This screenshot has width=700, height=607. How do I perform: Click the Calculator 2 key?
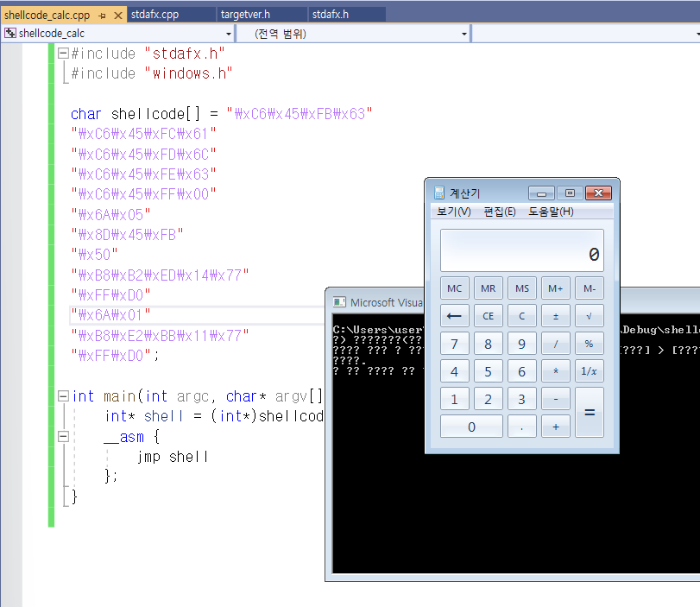click(x=488, y=399)
